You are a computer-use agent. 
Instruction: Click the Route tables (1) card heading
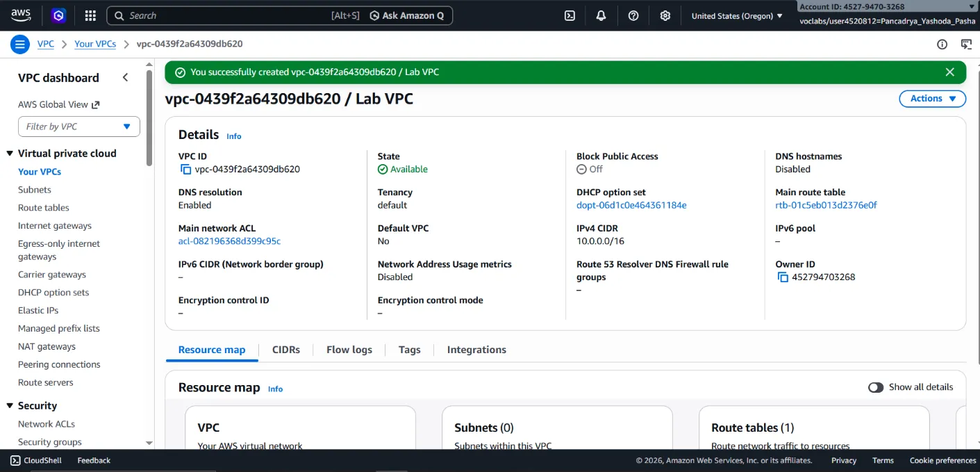point(752,428)
